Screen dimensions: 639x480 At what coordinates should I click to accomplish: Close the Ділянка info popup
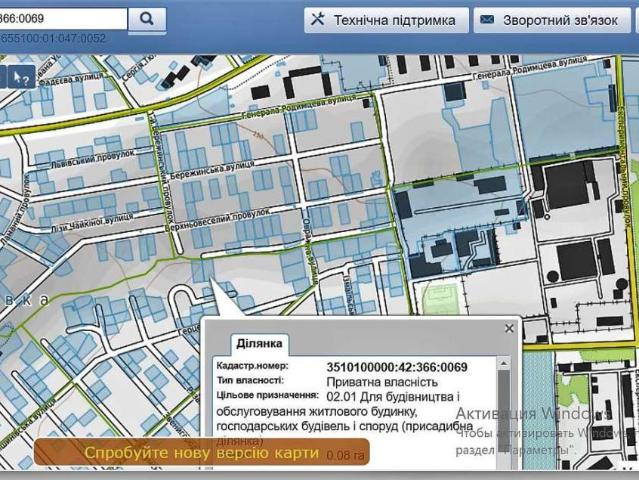pos(509,328)
